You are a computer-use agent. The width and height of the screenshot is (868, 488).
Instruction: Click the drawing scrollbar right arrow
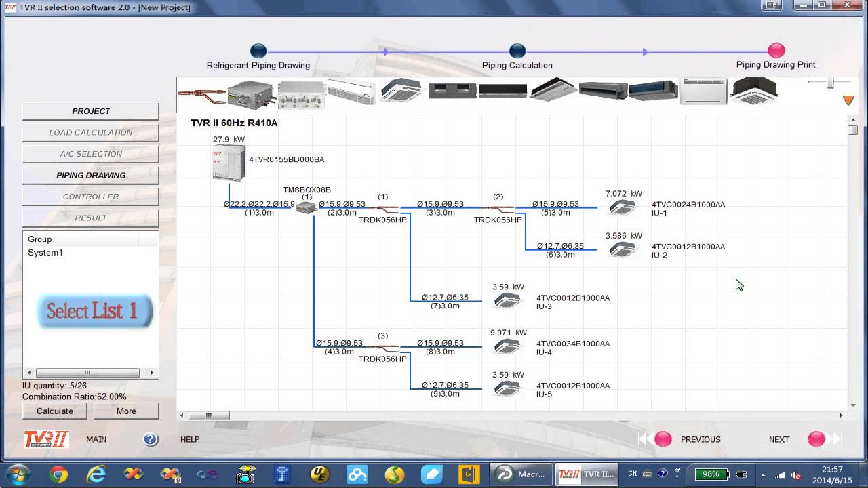tap(842, 415)
